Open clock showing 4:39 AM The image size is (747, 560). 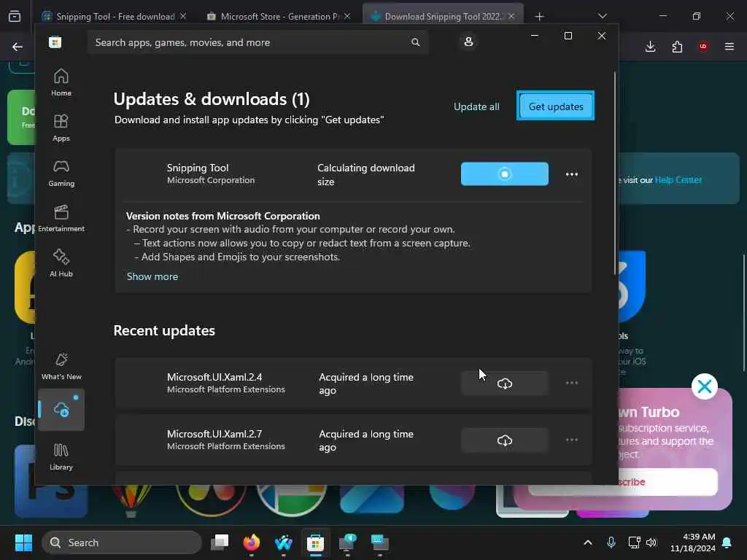693,542
